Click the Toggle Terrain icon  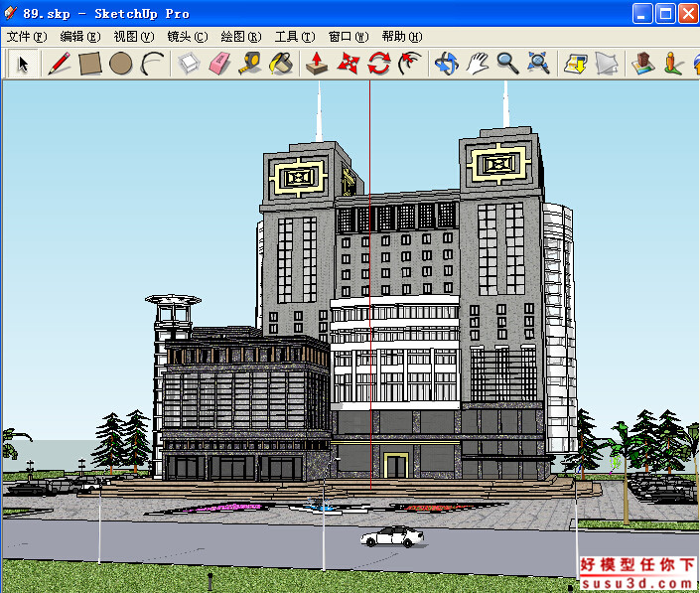(642, 64)
